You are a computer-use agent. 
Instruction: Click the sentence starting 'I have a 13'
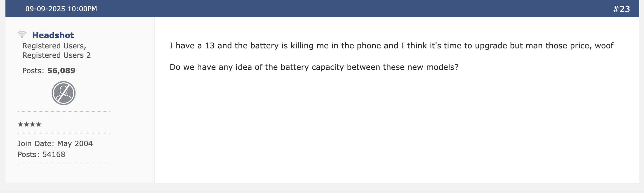(x=391, y=46)
